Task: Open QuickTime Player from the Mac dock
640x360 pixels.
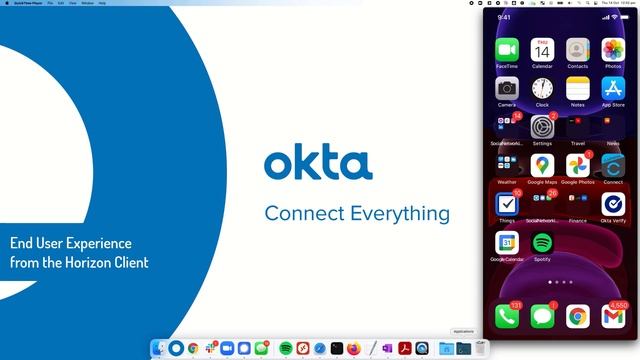Action: pos(422,349)
